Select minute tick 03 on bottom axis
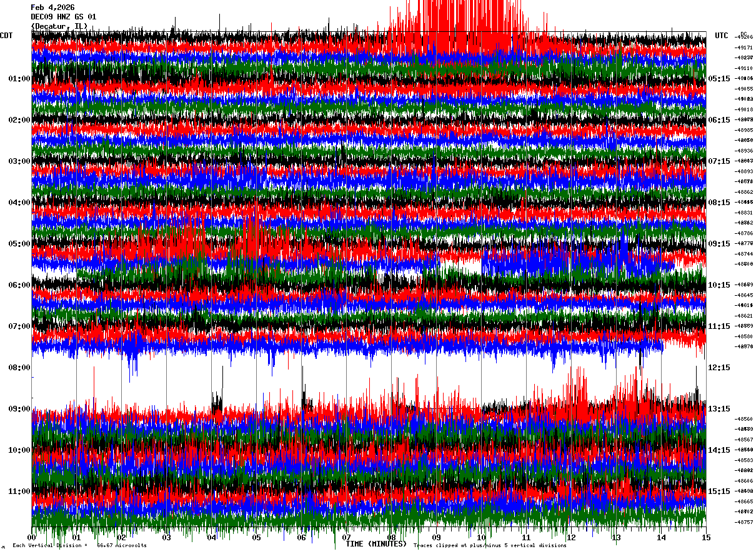756x554 pixels. coord(167,537)
